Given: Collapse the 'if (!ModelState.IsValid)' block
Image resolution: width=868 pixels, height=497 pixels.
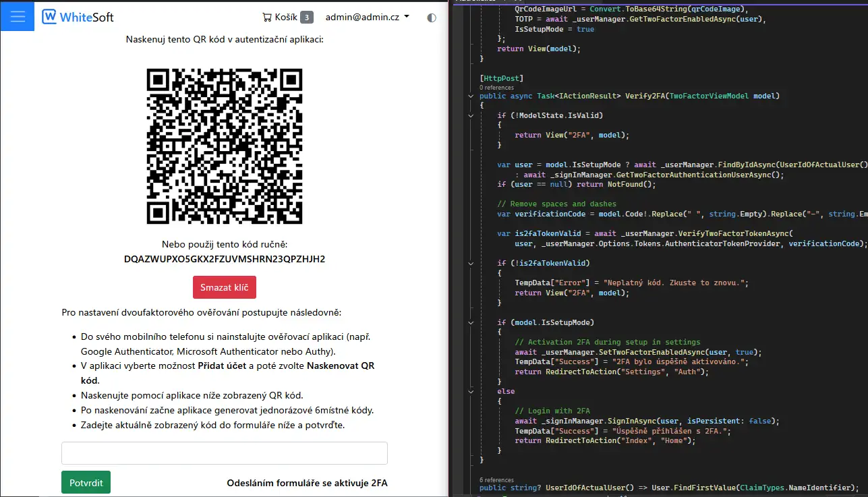Looking at the screenshot, I should tap(471, 115).
